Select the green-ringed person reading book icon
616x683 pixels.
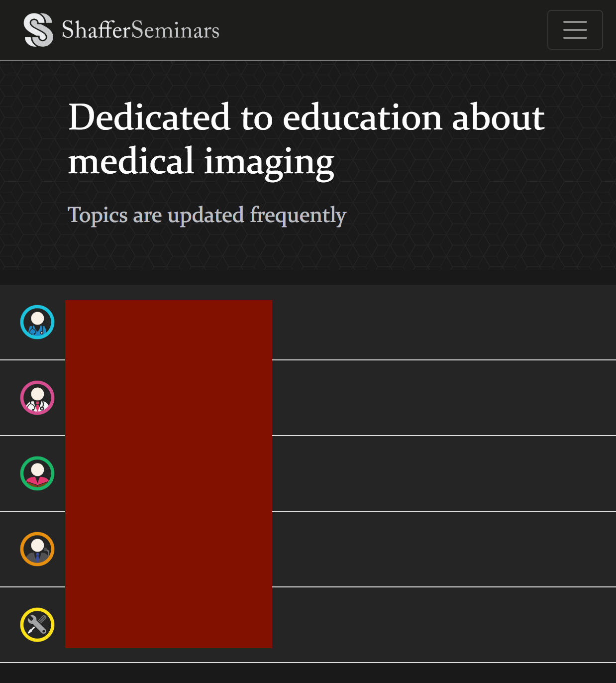(x=37, y=473)
